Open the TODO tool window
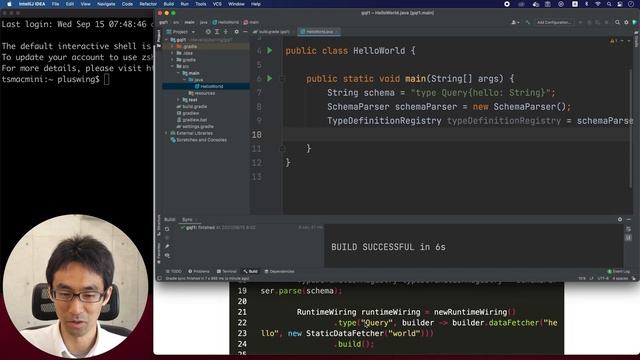This screenshot has width=640, height=360. (x=173, y=271)
